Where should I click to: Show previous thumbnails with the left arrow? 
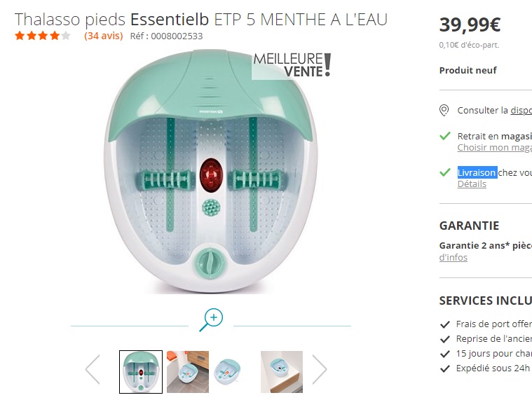[93, 369]
